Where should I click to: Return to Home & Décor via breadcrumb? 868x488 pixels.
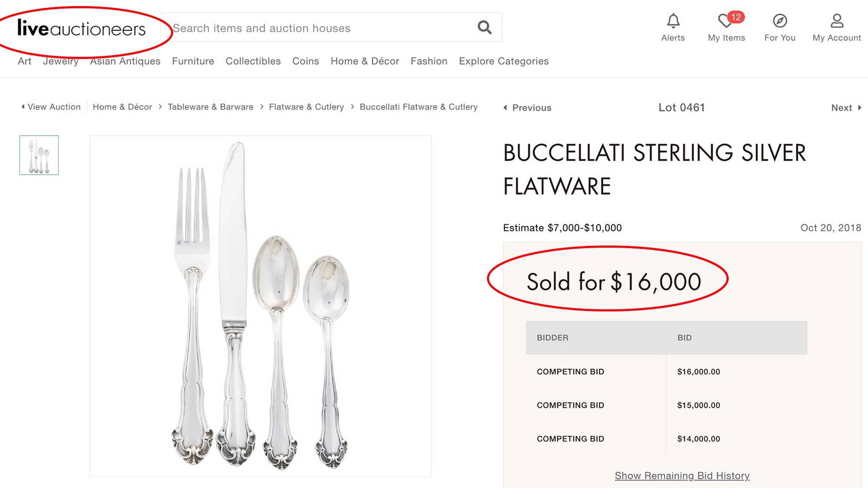(x=122, y=107)
